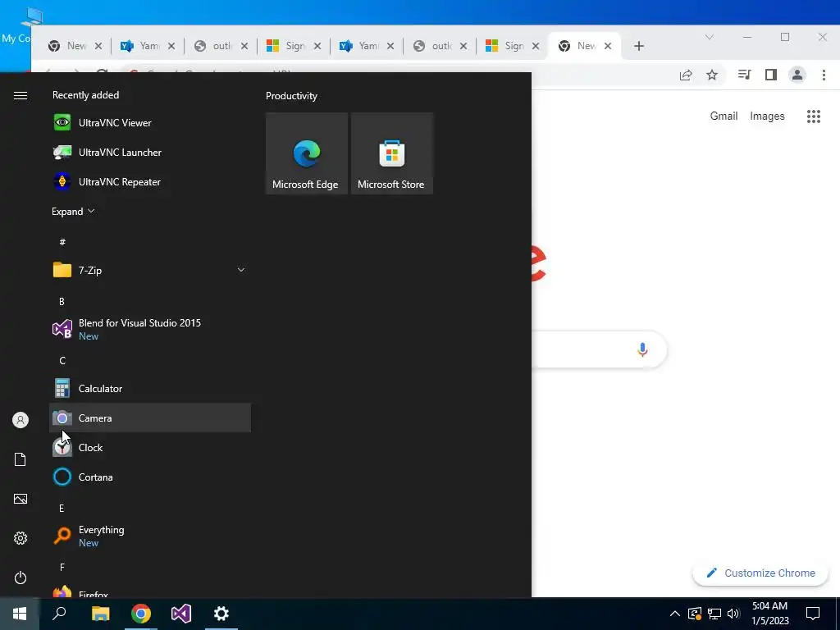Expand the 7-Zip folder chevron

241,270
